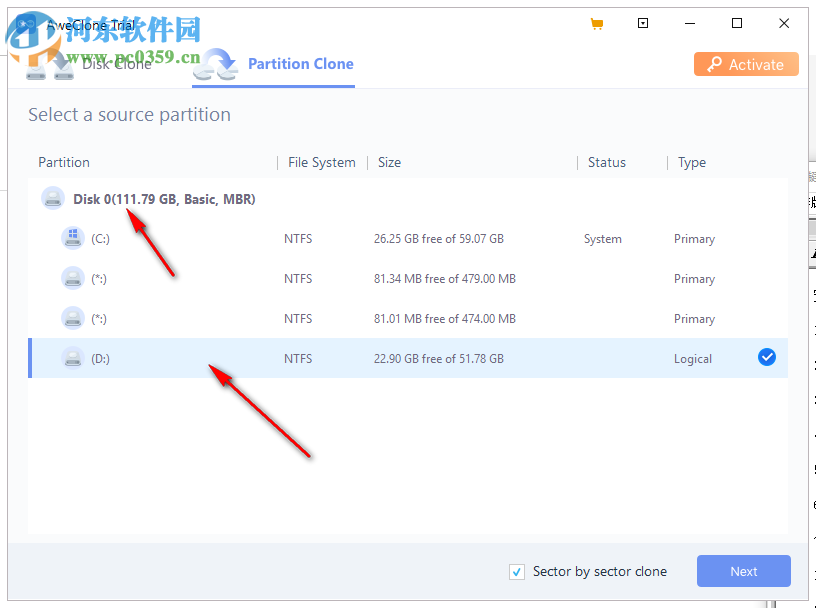The width and height of the screenshot is (816, 608).
Task: Click the (D:) partition drive icon
Action: pos(72,357)
